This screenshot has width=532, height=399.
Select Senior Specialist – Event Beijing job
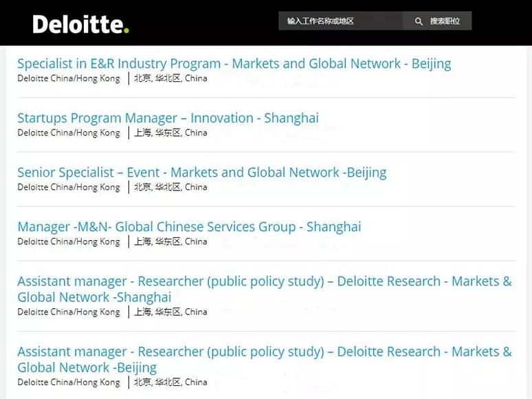pos(201,172)
